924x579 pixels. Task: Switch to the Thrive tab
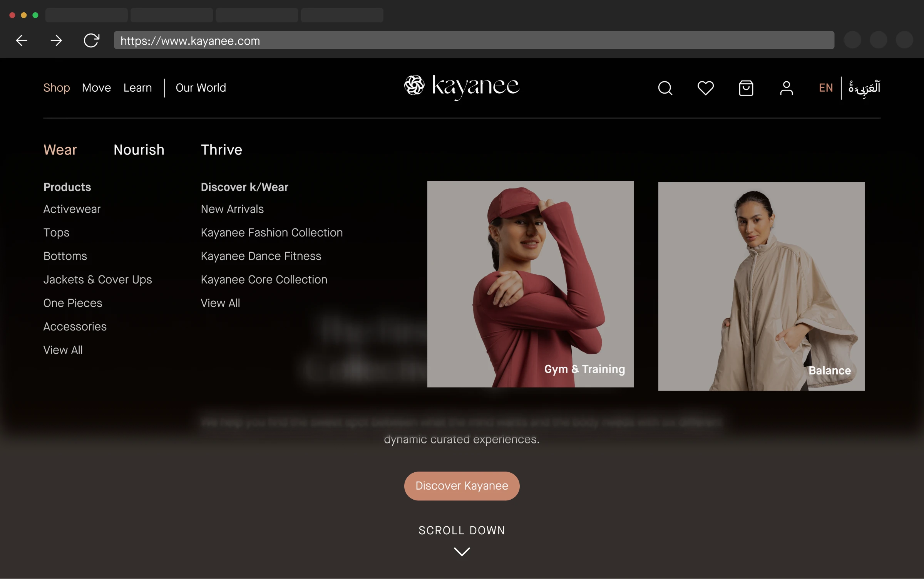(221, 150)
